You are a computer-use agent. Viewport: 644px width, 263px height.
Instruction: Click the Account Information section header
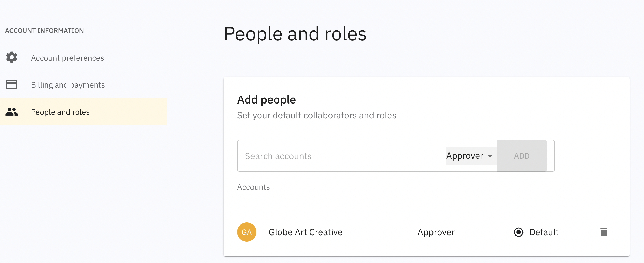pos(44,30)
